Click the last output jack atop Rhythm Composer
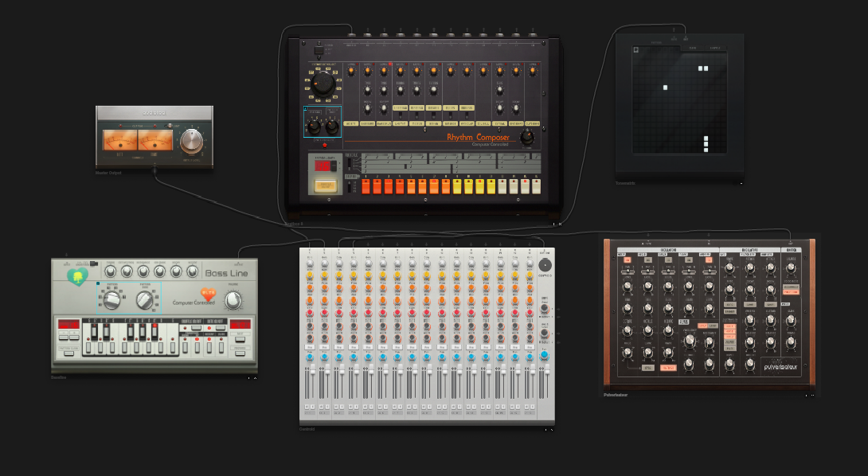The height and width of the screenshot is (476, 868). (x=533, y=33)
